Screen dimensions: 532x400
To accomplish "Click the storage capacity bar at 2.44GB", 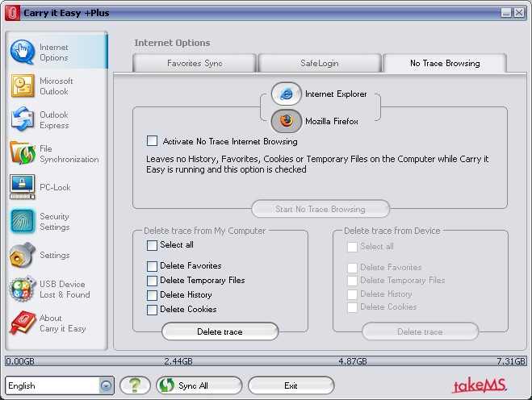I will tap(178, 361).
